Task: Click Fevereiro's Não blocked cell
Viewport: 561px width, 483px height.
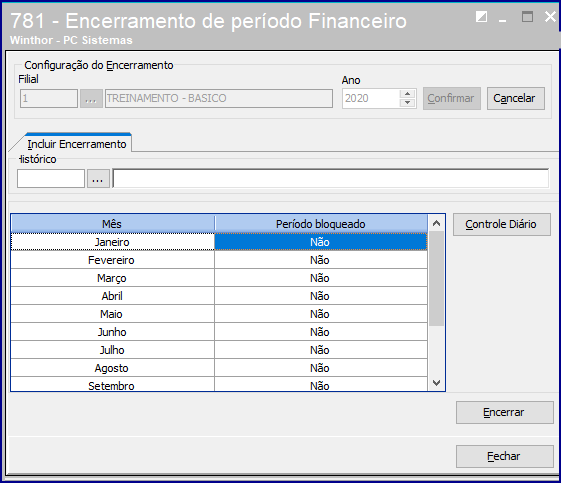Action: point(321,260)
